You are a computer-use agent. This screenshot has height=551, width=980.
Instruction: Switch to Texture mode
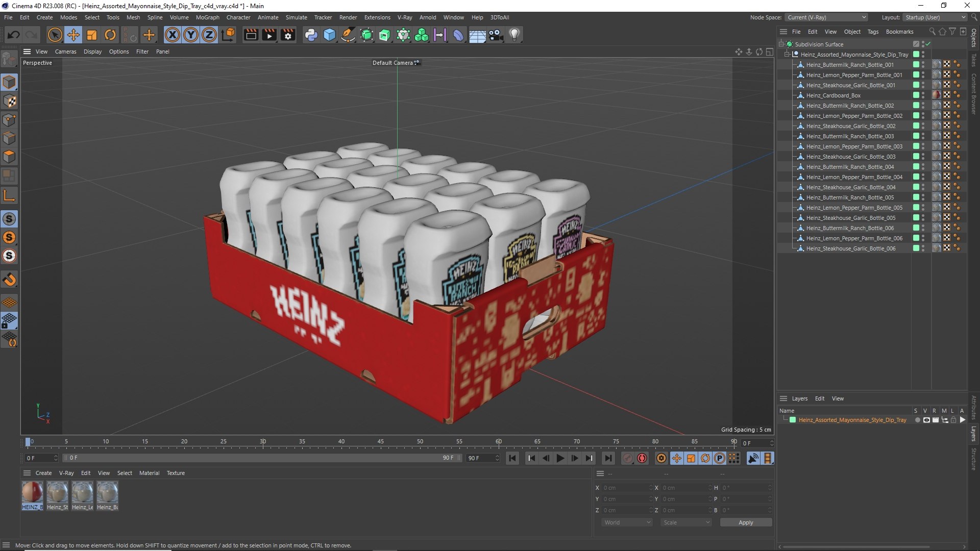point(9,101)
